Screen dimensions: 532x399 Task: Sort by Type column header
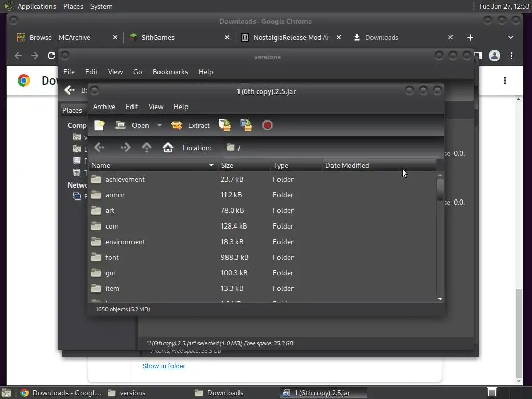click(x=296, y=165)
